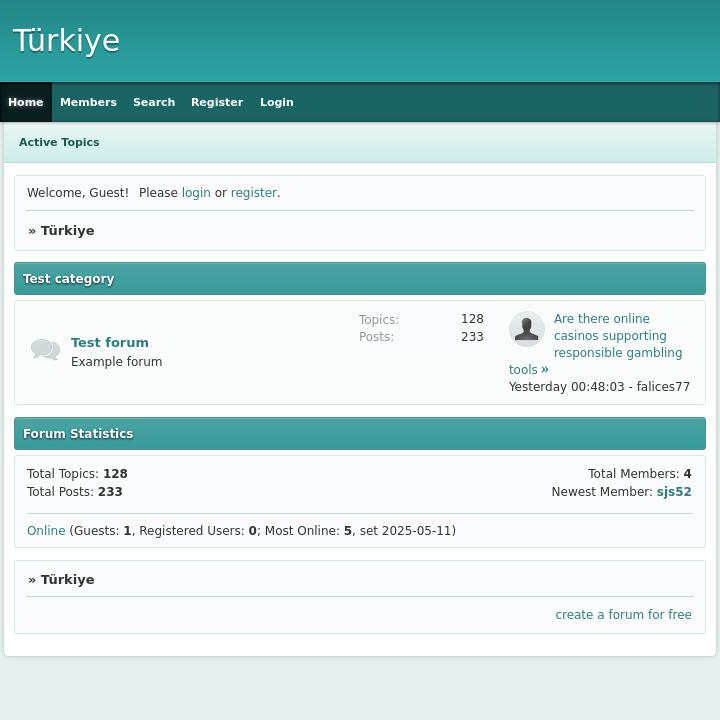
Task: Click the login link in welcome message
Action: (x=196, y=193)
